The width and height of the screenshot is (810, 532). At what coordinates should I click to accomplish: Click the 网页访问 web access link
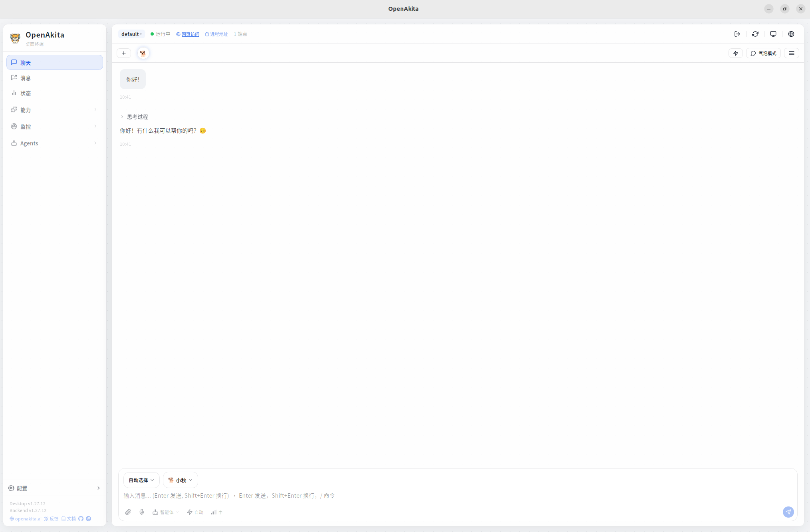point(188,34)
